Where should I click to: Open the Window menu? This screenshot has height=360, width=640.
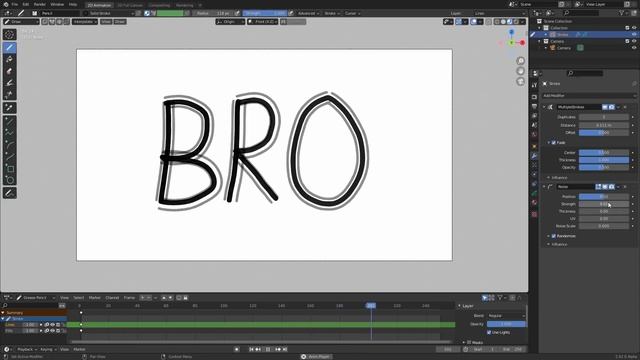(x=57, y=4)
